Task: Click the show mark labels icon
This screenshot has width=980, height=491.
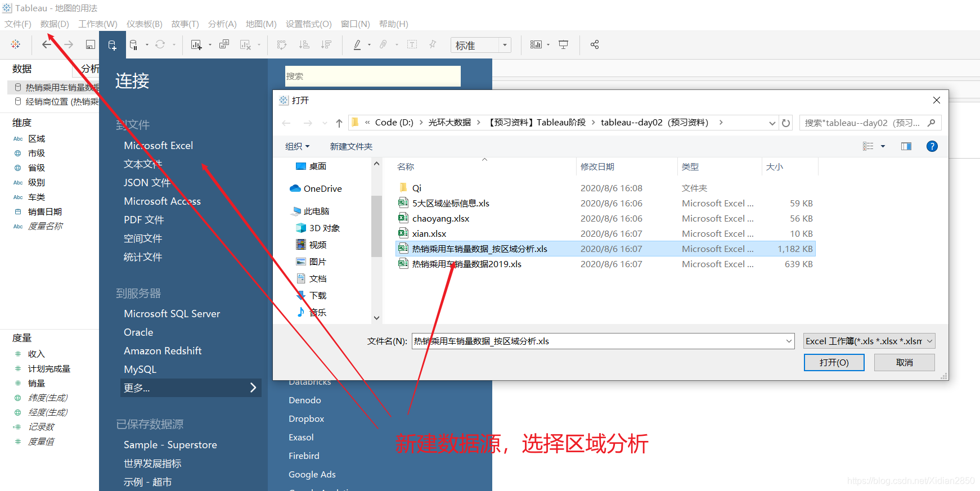Action: (x=412, y=44)
